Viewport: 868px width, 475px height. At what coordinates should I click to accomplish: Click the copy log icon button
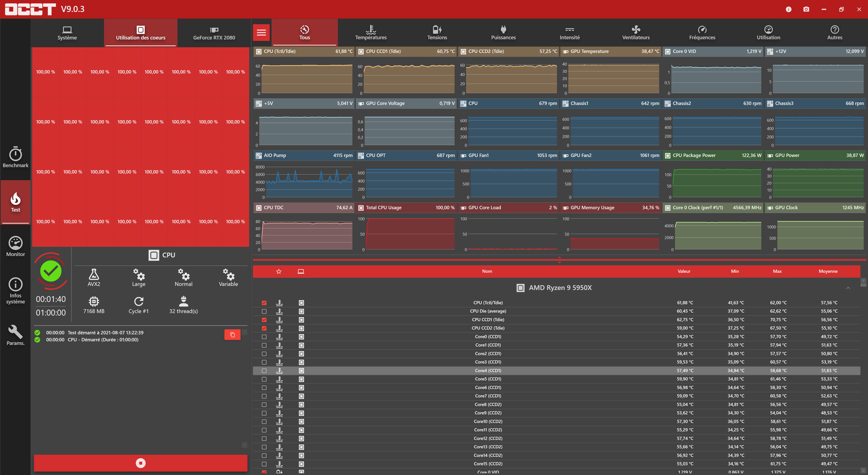232,334
